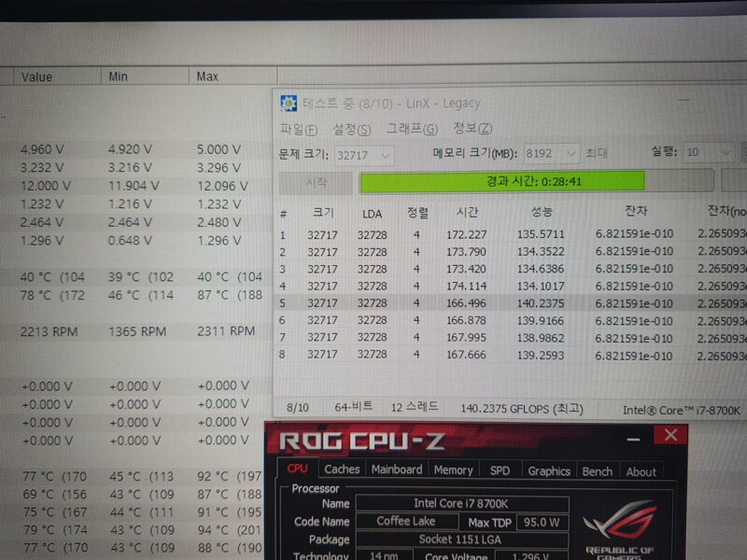Click the Package field Socket 1151 LGA
This screenshot has width=747, height=560.
click(461, 539)
